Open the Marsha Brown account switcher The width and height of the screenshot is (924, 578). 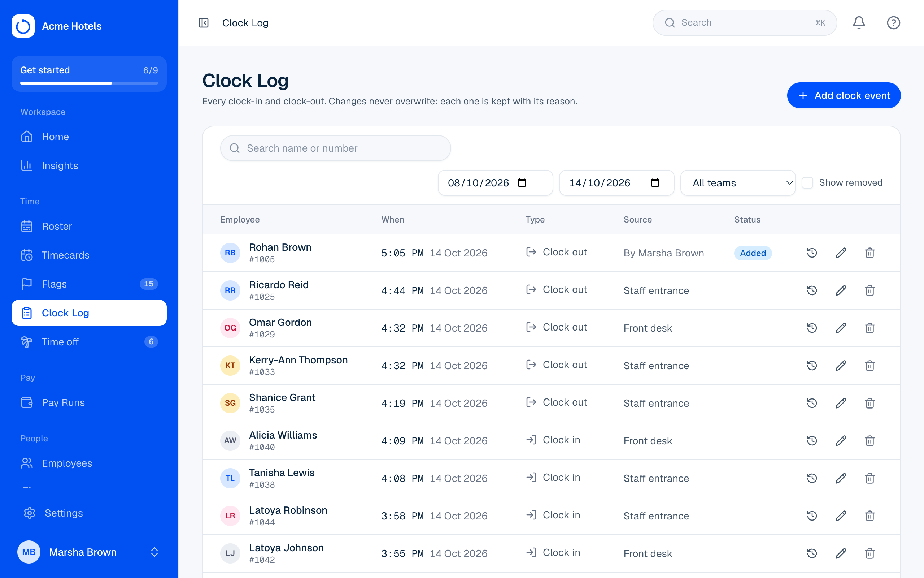click(89, 552)
